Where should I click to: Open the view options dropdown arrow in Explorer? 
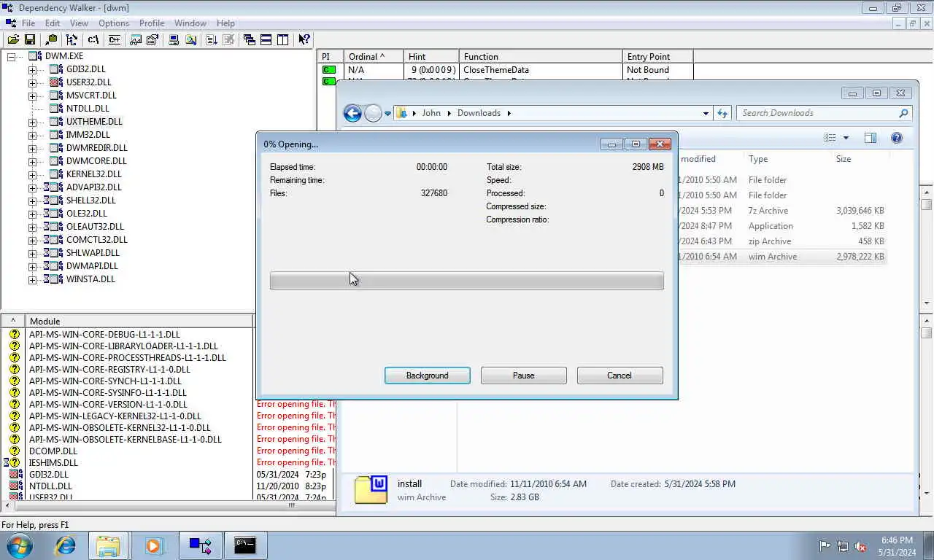(x=846, y=138)
